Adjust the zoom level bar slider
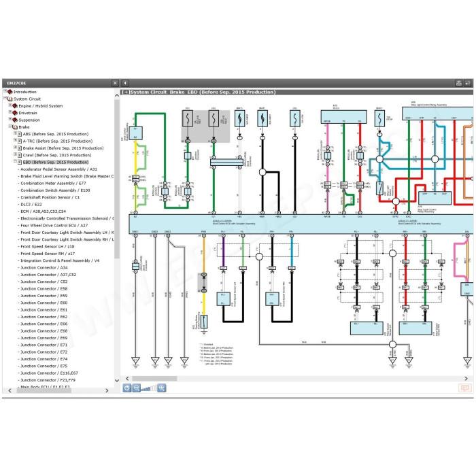Image resolution: width=476 pixels, height=476 pixels. (148, 388)
